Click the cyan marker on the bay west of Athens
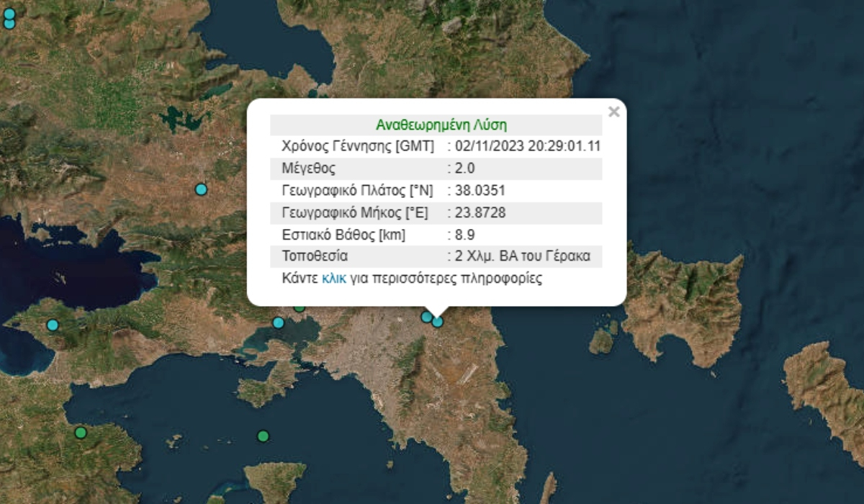Screen dimensions: 864x504 [x=279, y=323]
